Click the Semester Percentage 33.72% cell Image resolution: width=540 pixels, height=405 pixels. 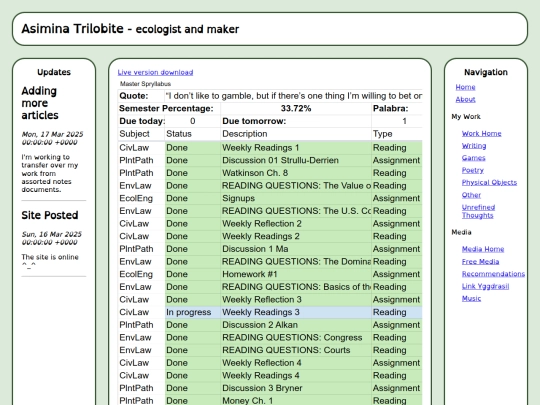[x=296, y=108]
